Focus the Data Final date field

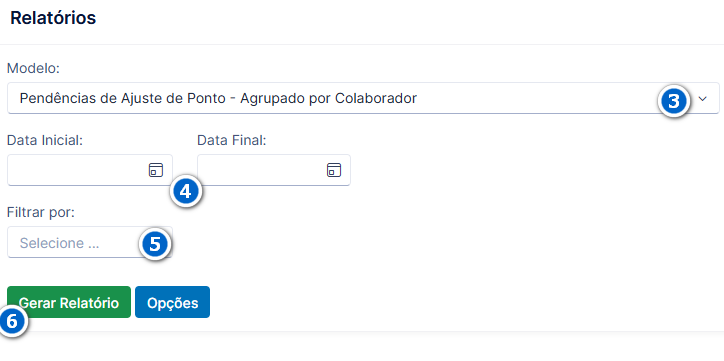coord(274,170)
